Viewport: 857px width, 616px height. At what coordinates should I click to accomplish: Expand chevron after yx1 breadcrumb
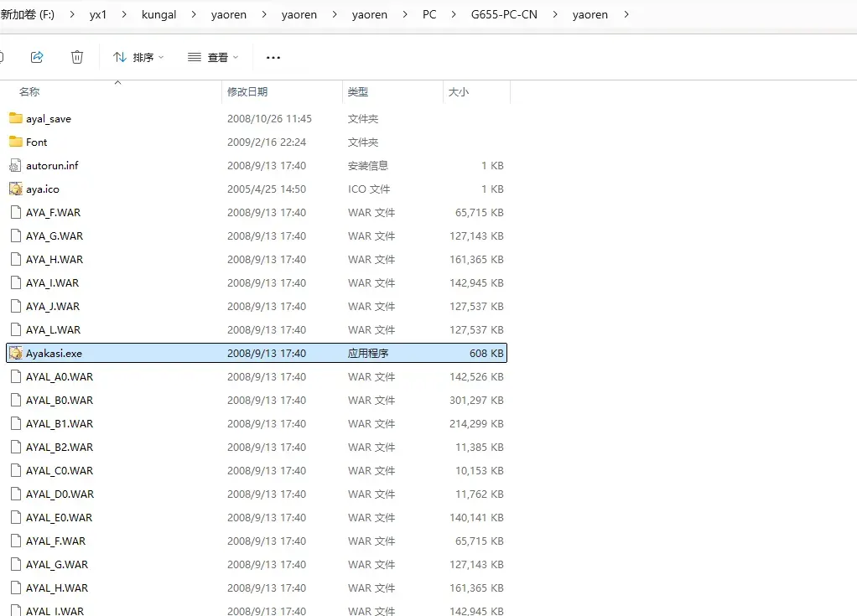tap(124, 15)
